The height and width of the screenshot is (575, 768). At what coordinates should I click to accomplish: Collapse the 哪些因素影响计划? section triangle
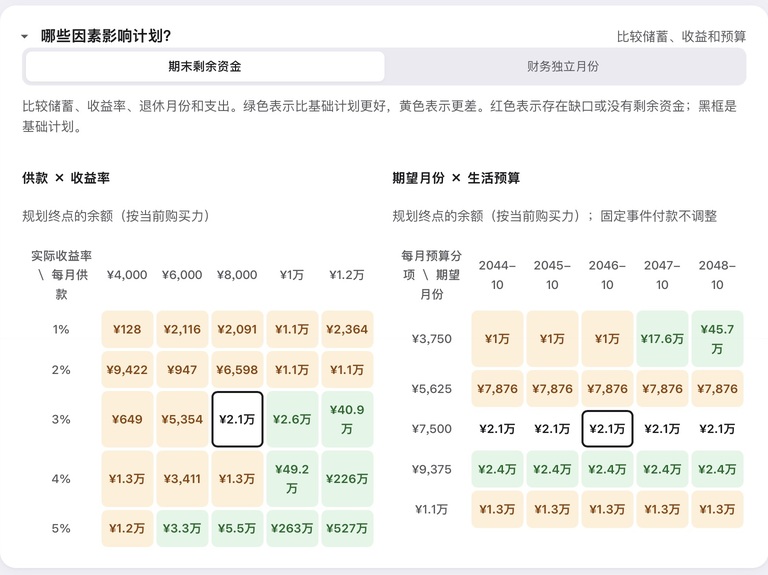[x=25, y=36]
